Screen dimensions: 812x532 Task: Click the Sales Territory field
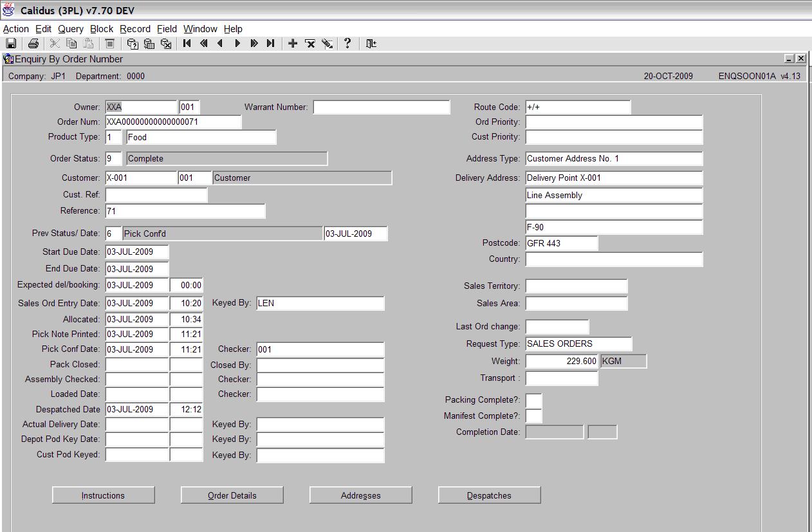(576, 286)
